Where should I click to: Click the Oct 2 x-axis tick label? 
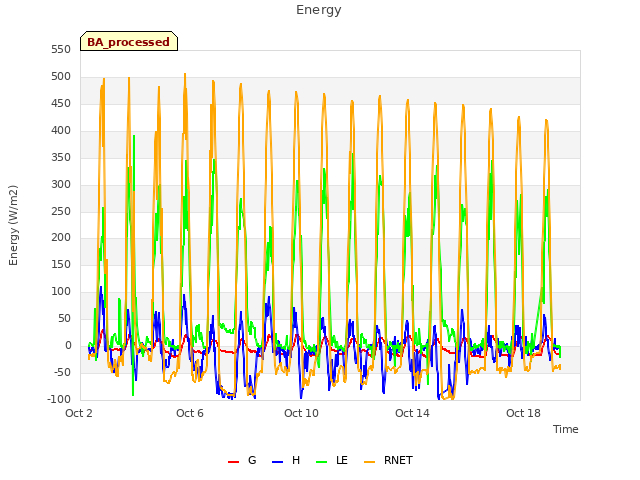click(79, 413)
